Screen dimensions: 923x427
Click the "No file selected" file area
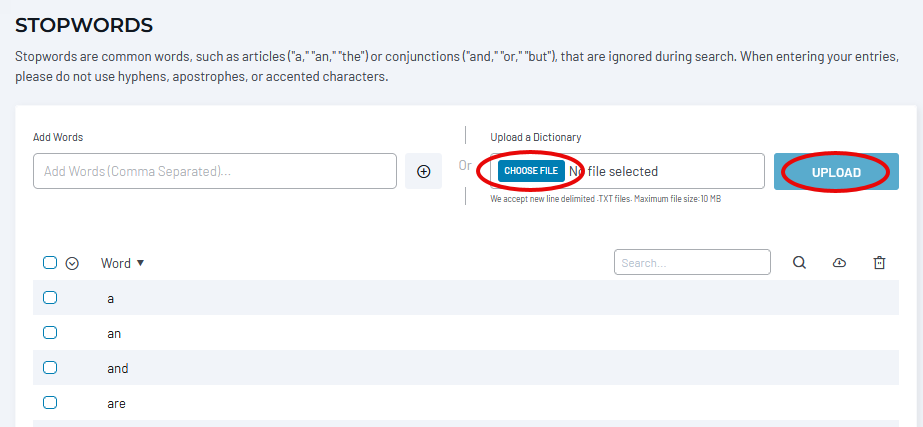[613, 171]
